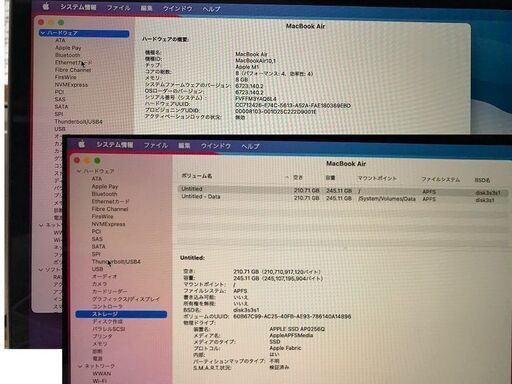Screen dimensions: 512x384
Task: Click serial number value FVFFM3YAQ6L4
Action: [256, 99]
